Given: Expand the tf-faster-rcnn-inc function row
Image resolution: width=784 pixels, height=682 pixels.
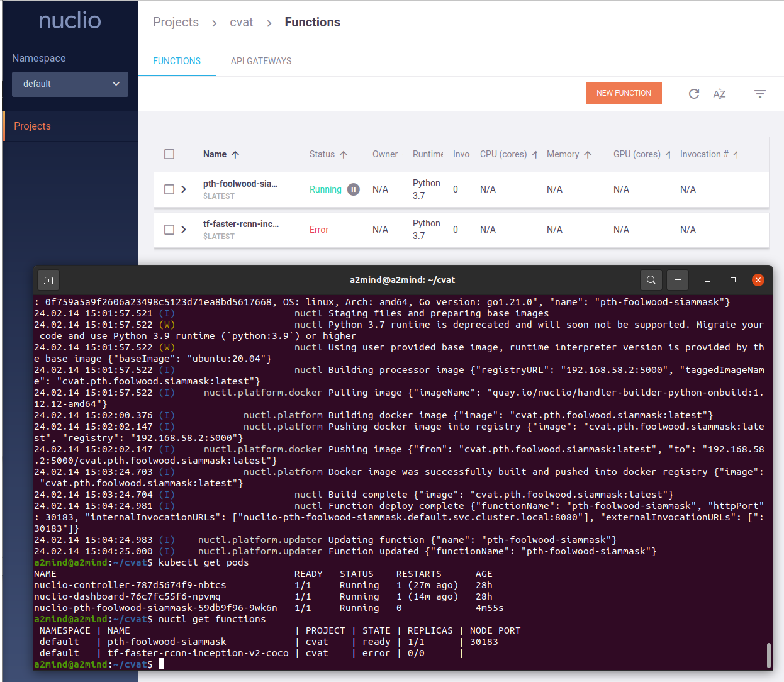Looking at the screenshot, I should 184,230.
